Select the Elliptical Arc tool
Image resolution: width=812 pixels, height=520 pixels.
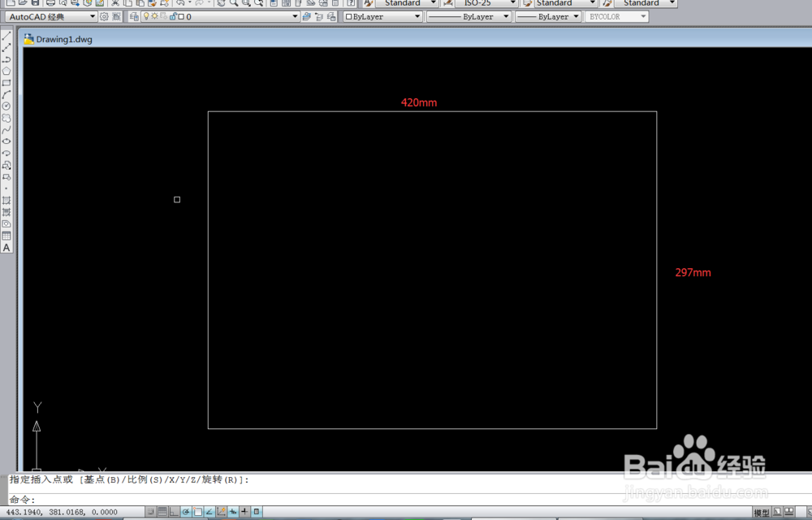(x=6, y=154)
